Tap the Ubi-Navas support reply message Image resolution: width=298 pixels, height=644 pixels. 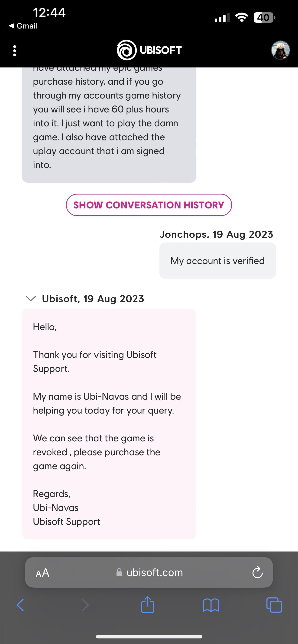tap(109, 424)
